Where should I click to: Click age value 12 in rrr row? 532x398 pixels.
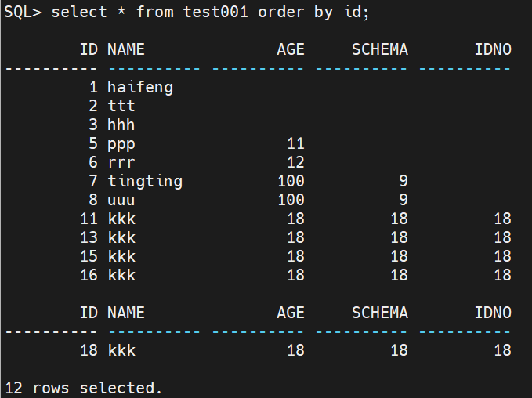tap(295, 162)
